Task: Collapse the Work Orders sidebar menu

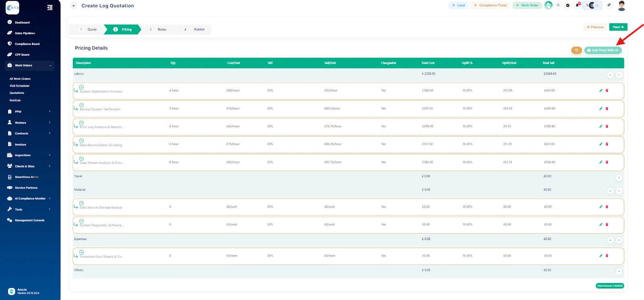Action: [50, 65]
